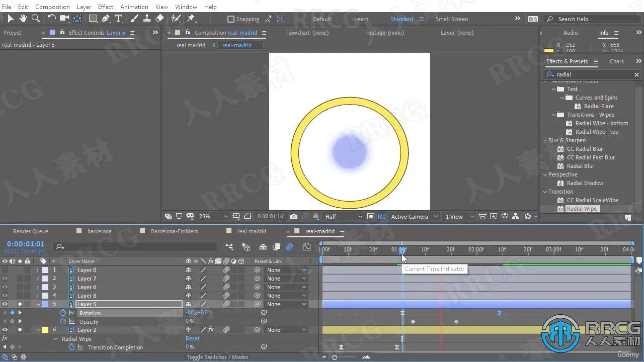644x362 pixels.
Task: Click Rotation stopwatch icon on Layer 5
Action: click(x=63, y=313)
